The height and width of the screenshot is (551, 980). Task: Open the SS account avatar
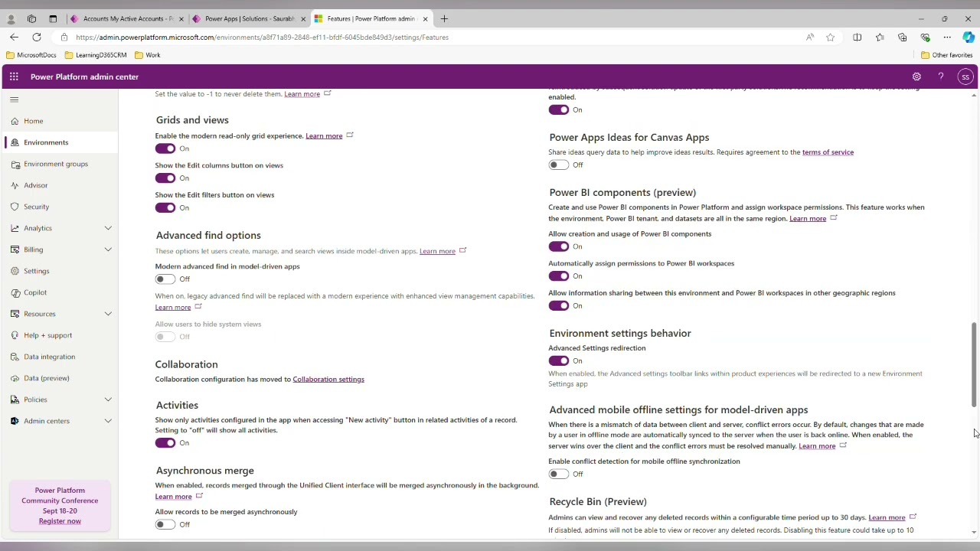coord(965,77)
